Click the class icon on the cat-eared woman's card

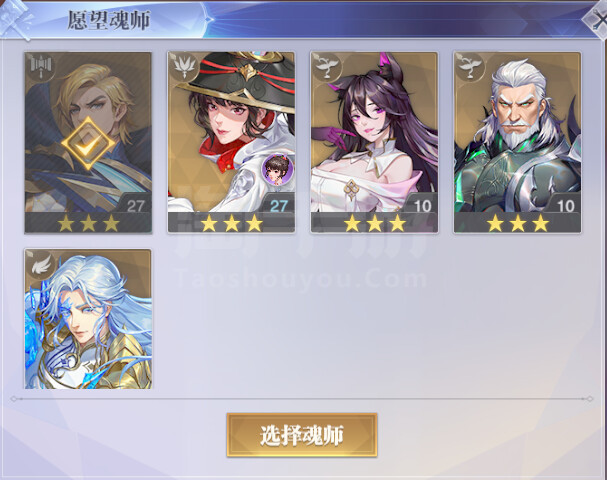pyautogui.click(x=326, y=67)
